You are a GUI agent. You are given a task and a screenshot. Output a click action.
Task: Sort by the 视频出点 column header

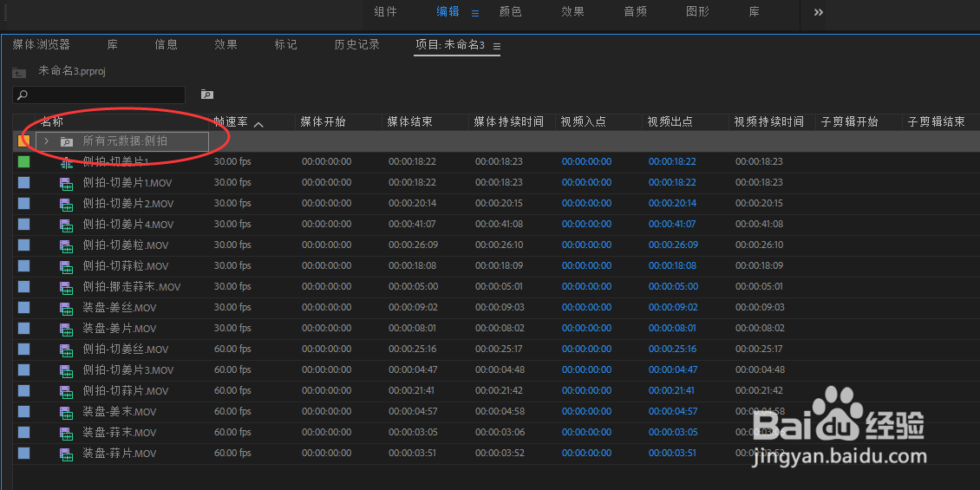(x=670, y=122)
